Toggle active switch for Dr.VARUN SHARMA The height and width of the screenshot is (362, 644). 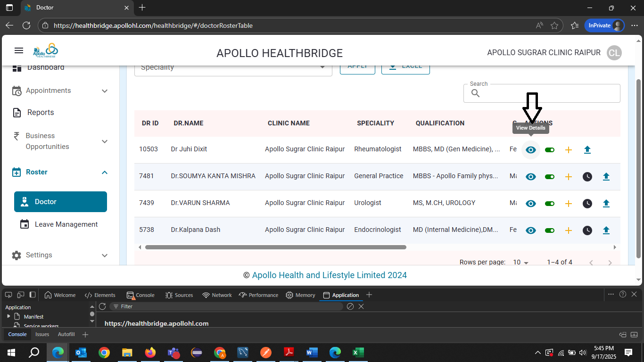pos(550,204)
